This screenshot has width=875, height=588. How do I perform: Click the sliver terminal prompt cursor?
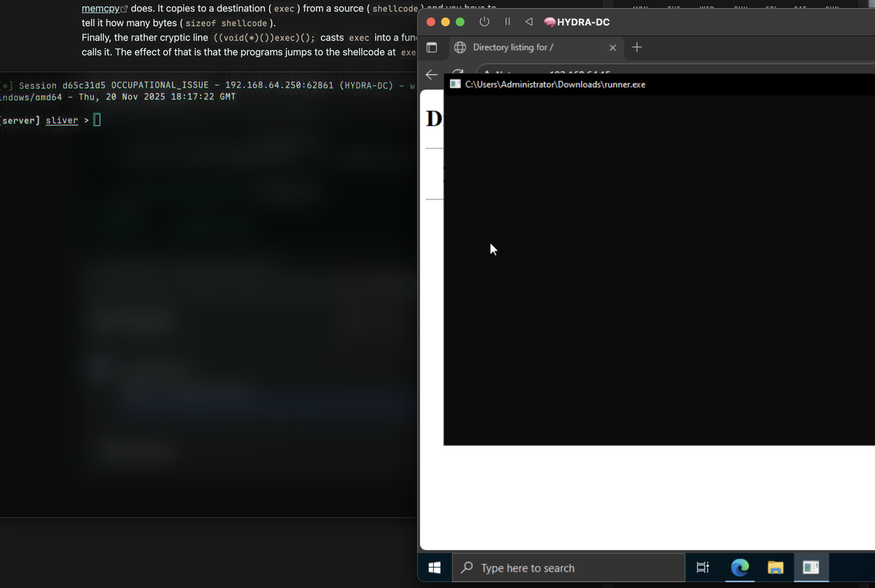(x=97, y=120)
